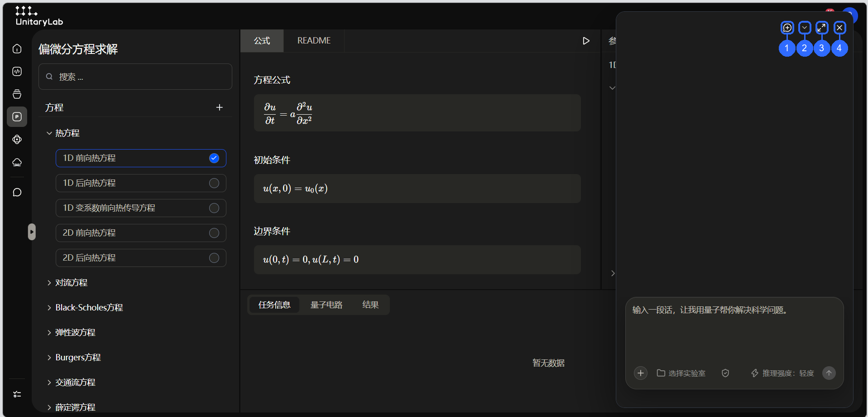Close the assistant chat panel
Image resolution: width=868 pixels, height=417 pixels.
click(839, 28)
